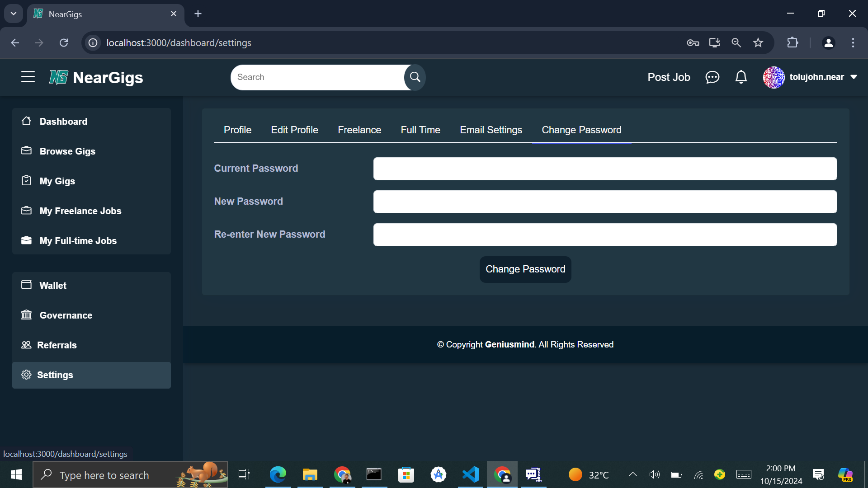Open the browser tab search chevron
This screenshot has width=868, height=488.
point(14,14)
